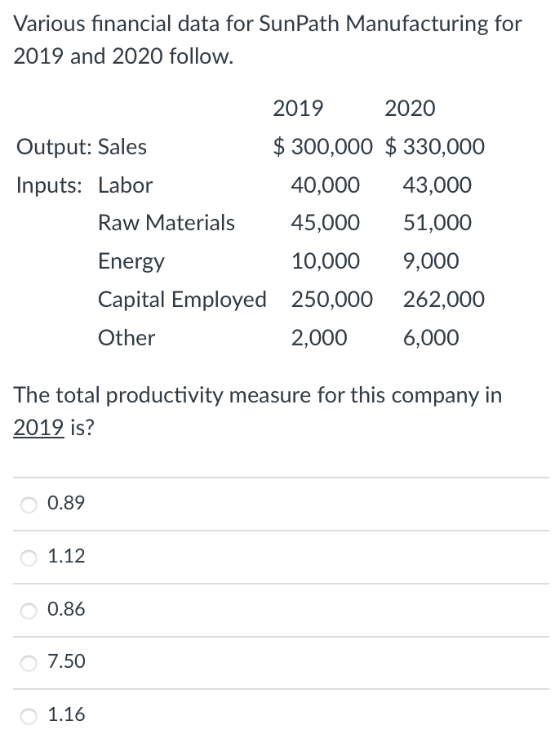Click the 2020 column header
Viewport: 555px width, 756px height.
point(410,109)
